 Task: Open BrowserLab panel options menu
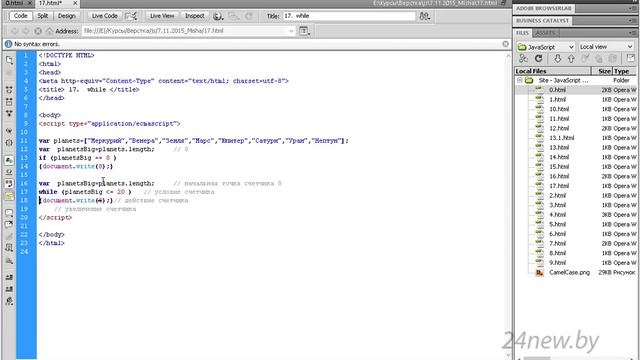pos(633,8)
